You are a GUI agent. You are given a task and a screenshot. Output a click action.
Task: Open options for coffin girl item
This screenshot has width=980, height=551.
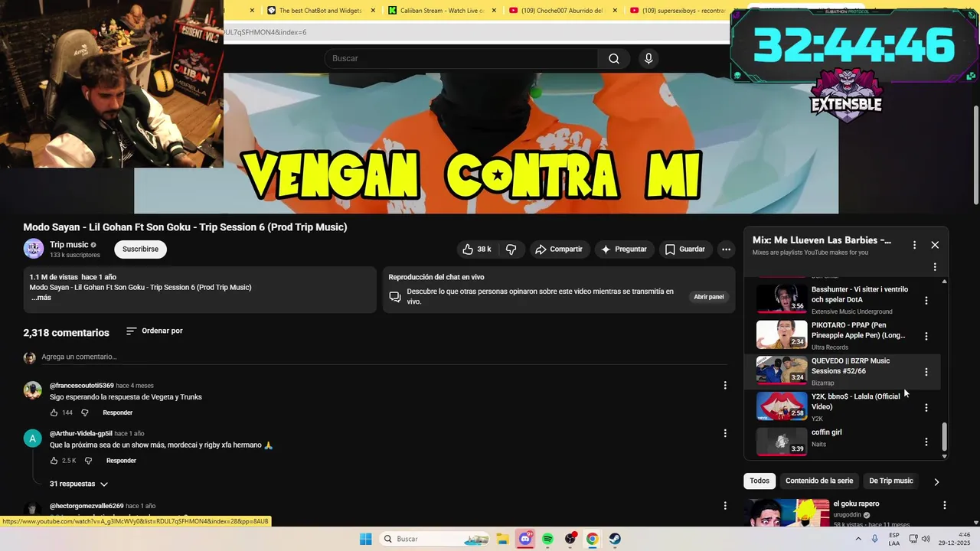coord(926,442)
